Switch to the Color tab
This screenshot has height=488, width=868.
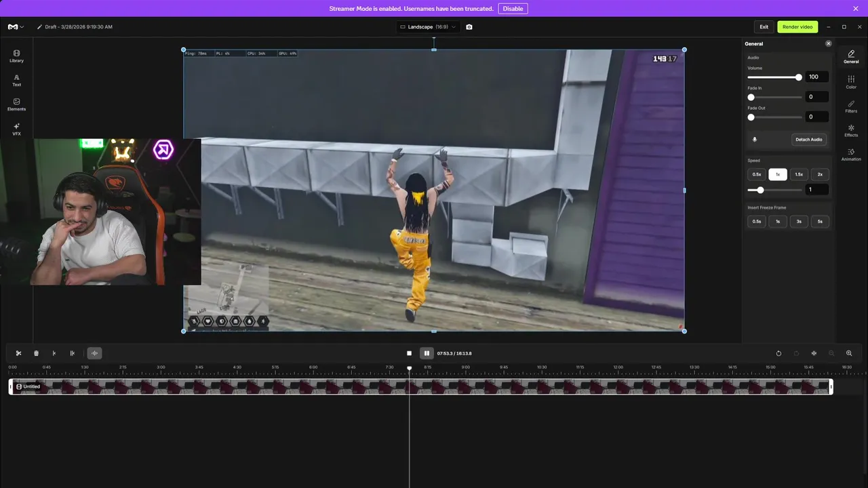(851, 82)
